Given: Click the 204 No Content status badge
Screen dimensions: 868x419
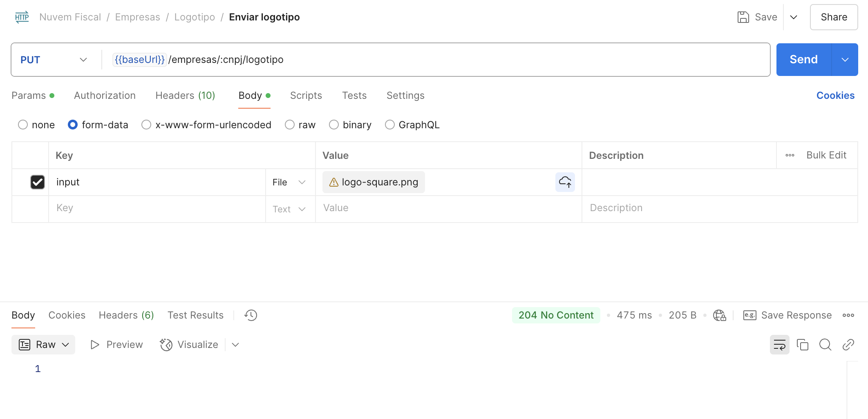Looking at the screenshot, I should [556, 315].
